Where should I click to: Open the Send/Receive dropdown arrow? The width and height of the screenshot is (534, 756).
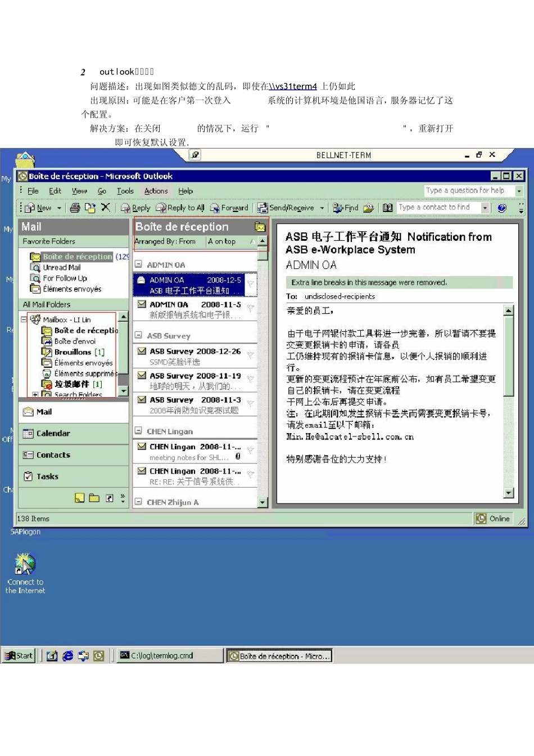322,208
